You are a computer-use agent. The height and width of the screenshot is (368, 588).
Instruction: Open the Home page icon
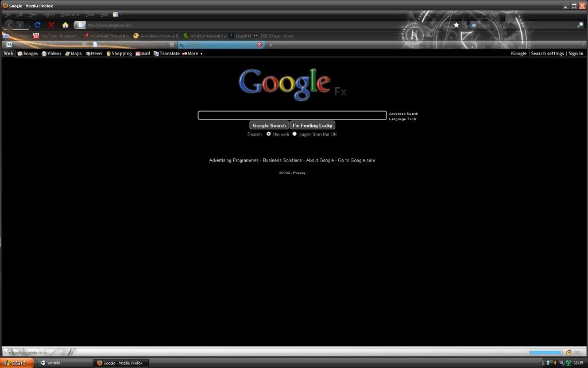click(x=65, y=25)
